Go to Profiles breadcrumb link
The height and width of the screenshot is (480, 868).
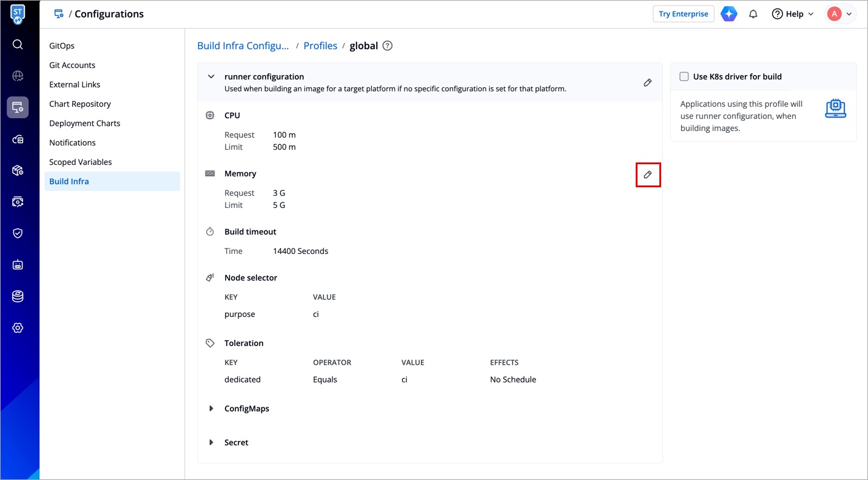coord(320,46)
